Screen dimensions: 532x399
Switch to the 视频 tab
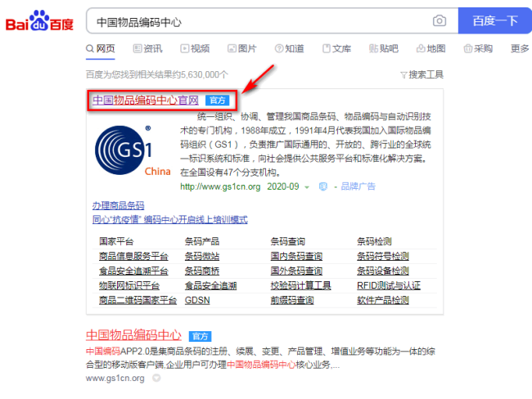tap(195, 48)
